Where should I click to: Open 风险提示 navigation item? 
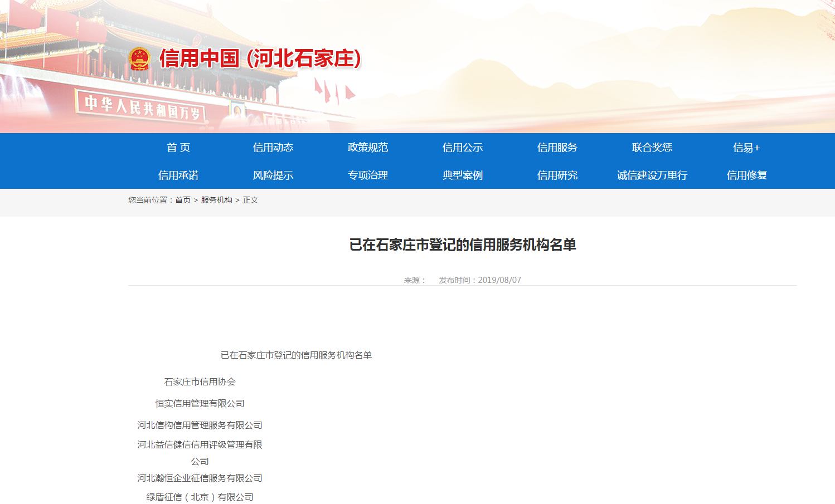(273, 175)
